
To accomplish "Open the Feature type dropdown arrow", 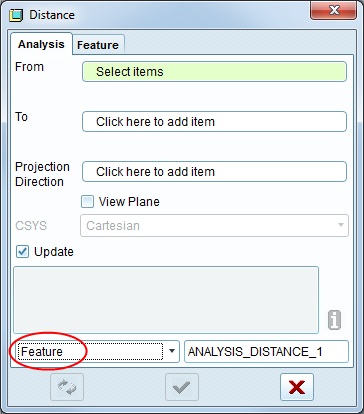I will 172,351.
